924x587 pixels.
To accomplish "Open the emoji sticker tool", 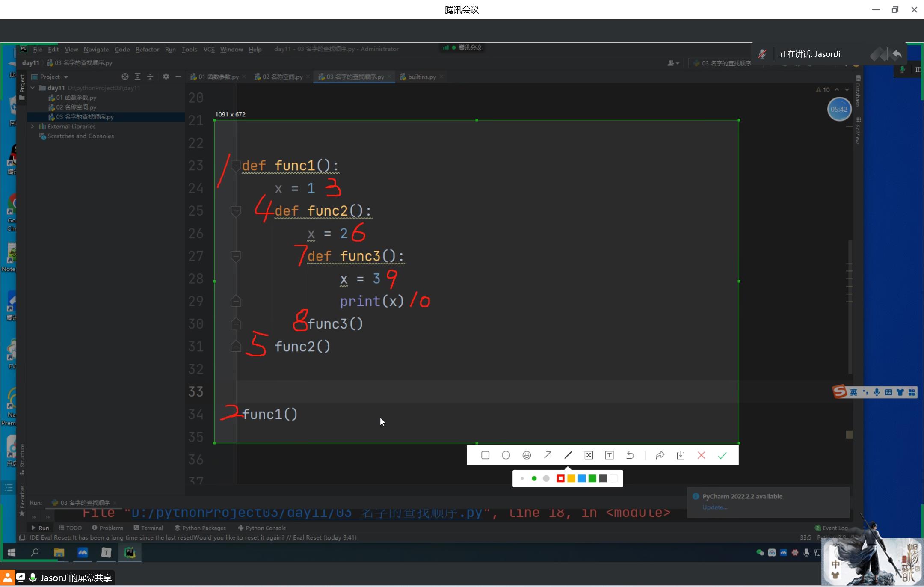I will coord(527,455).
